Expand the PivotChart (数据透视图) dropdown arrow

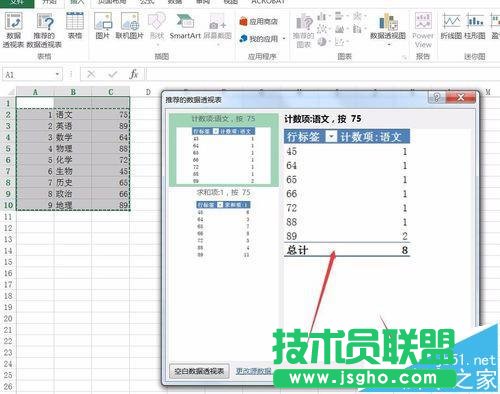point(388,44)
